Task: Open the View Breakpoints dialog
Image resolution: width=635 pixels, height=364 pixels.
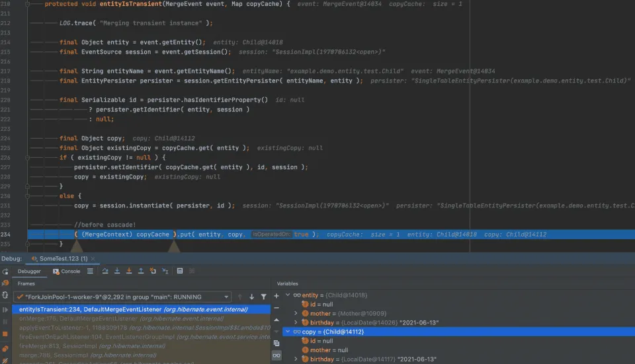Action: (x=5, y=348)
